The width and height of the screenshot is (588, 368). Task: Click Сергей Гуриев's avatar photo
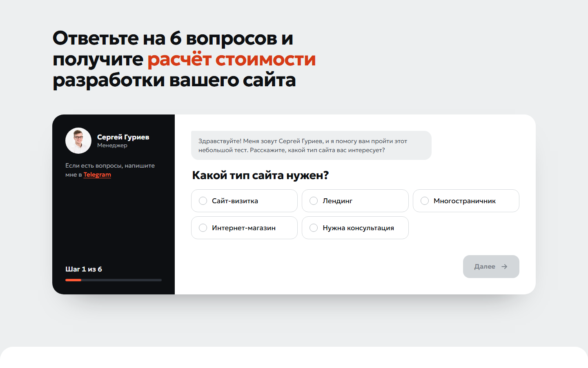pos(78,141)
